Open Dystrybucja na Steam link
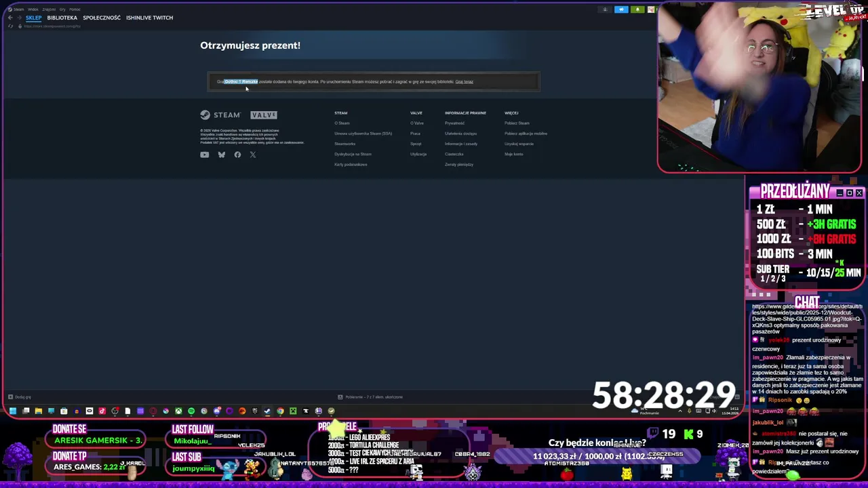Image resolution: width=868 pixels, height=488 pixels. coord(353,154)
